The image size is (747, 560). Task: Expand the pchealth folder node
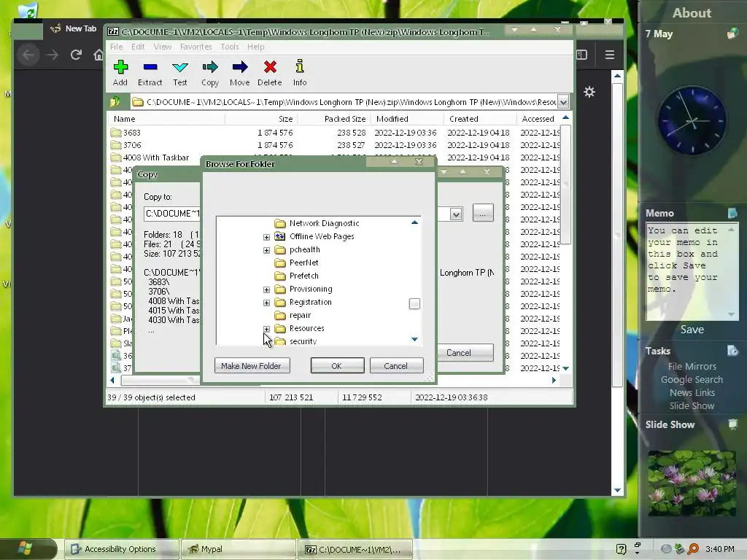266,251
